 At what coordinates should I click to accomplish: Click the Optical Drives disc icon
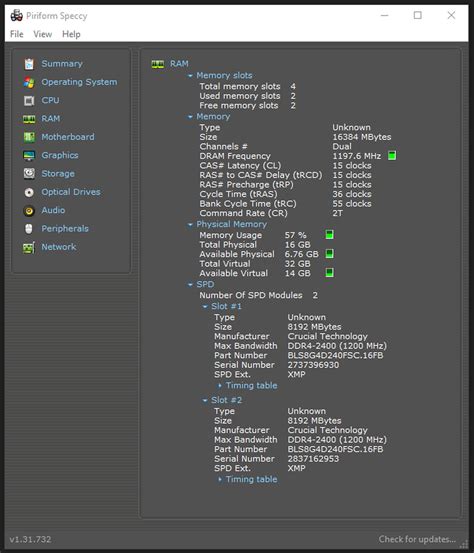(29, 192)
